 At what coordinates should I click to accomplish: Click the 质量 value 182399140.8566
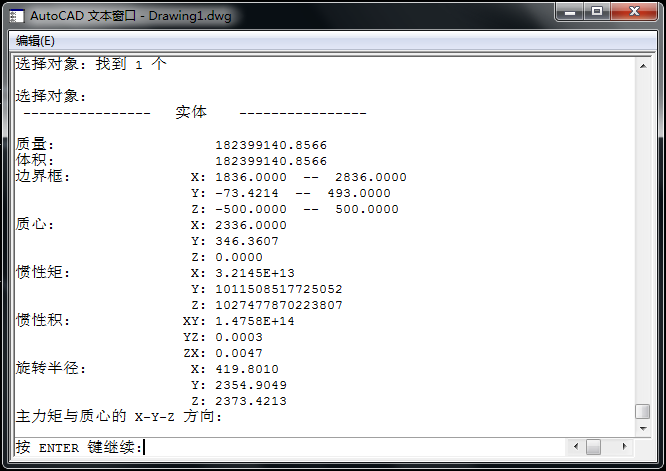coord(271,145)
